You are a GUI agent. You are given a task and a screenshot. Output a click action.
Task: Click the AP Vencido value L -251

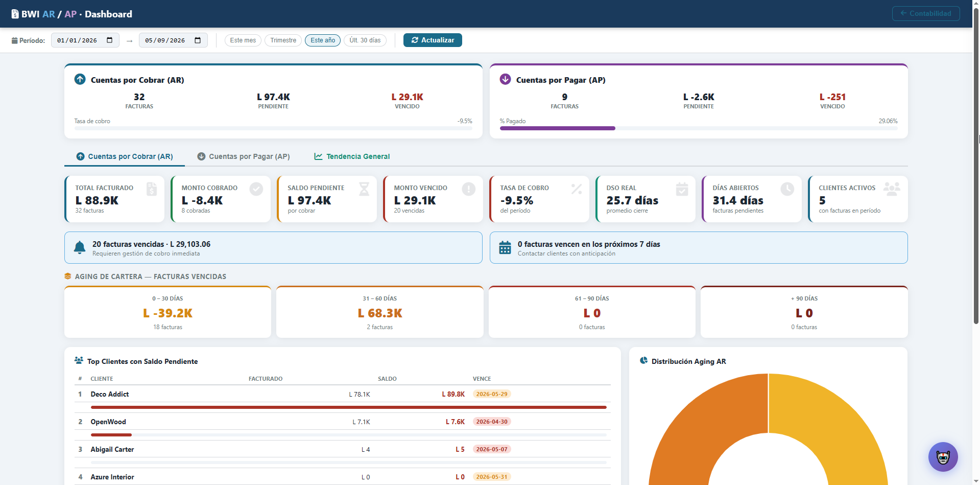[832, 97]
